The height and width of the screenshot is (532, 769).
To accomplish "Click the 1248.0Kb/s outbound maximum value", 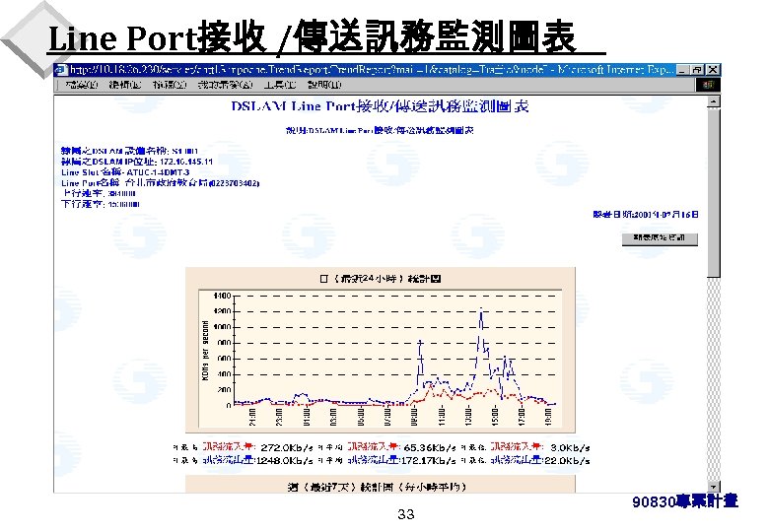I will click(284, 460).
